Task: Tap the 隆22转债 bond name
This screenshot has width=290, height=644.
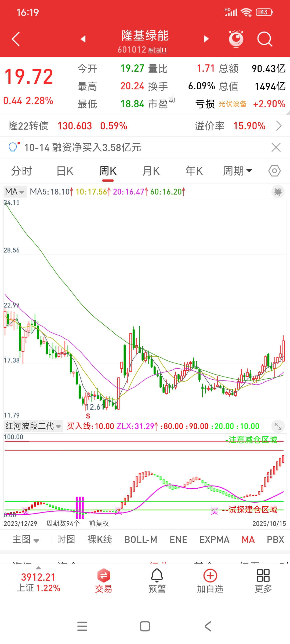Action: pyautogui.click(x=28, y=126)
